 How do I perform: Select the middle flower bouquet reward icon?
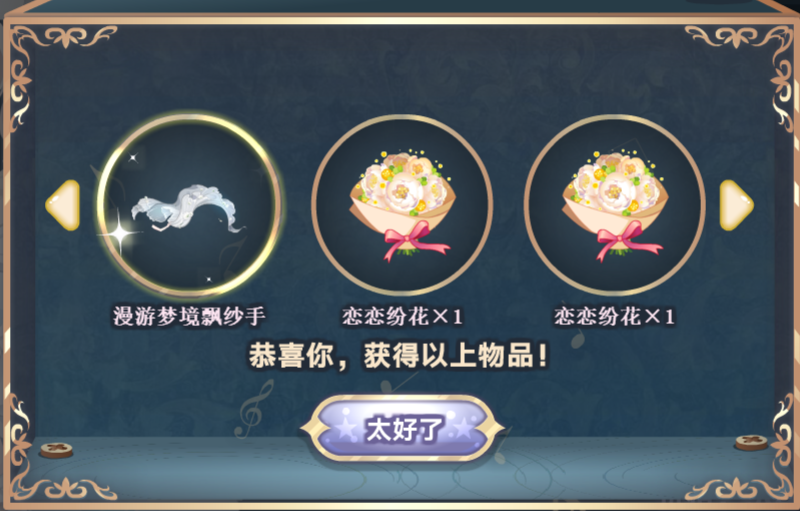click(402, 205)
